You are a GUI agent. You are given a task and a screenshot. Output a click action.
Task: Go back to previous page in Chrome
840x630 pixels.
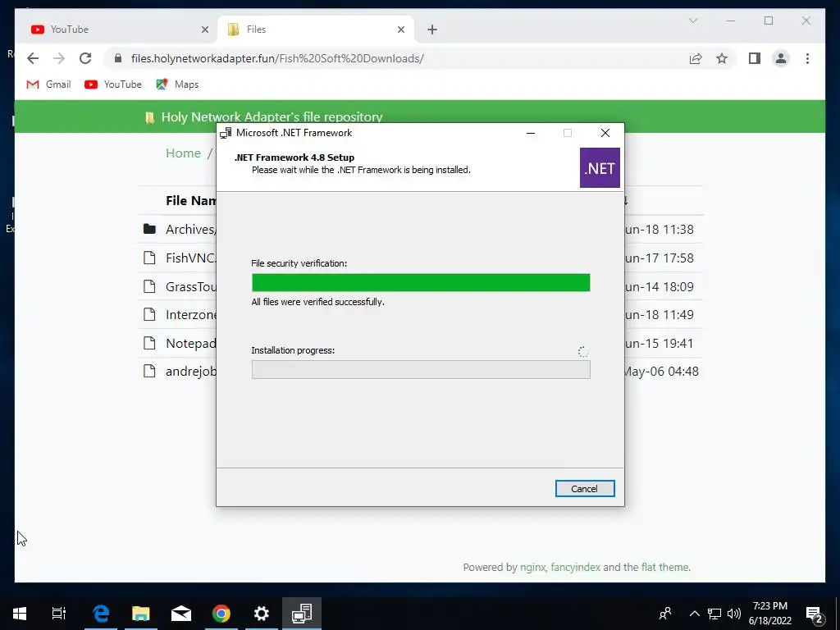point(33,58)
